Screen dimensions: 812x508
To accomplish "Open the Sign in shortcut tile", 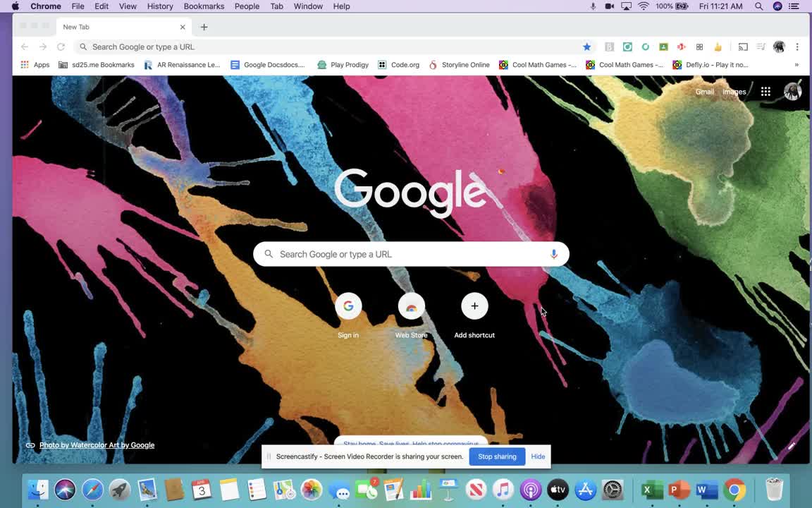I will tap(348, 315).
